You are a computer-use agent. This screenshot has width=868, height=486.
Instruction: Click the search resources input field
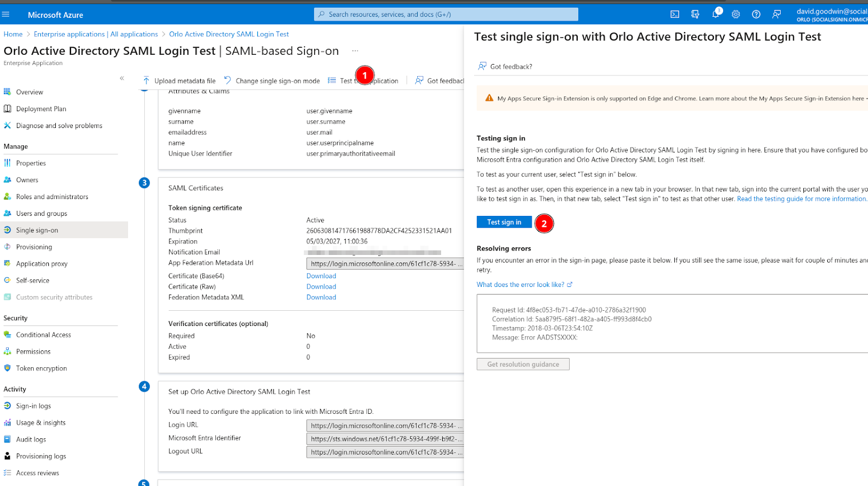[446, 15]
